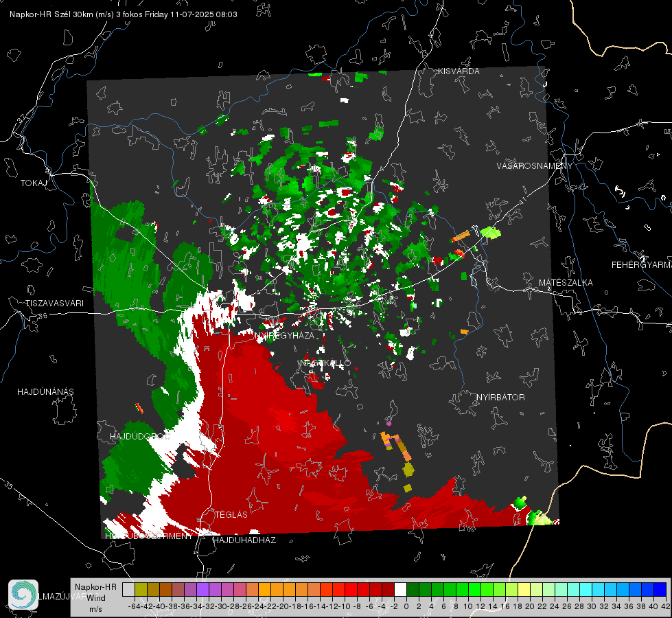672x618 pixels.
Task: Click the 0 legend tick value
Action: (x=406, y=606)
